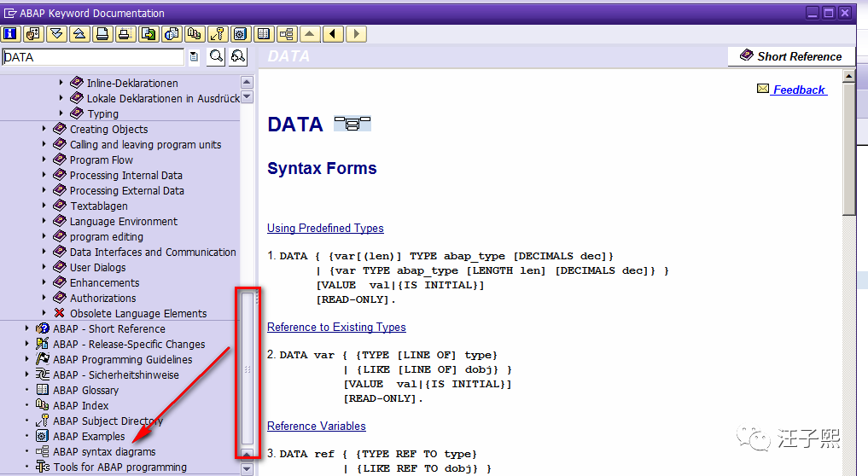Open syntax diagrams via toolbar icon

pyautogui.click(x=287, y=34)
